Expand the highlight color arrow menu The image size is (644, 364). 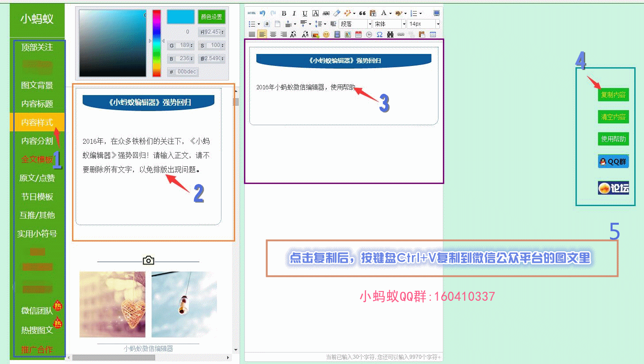pos(405,13)
